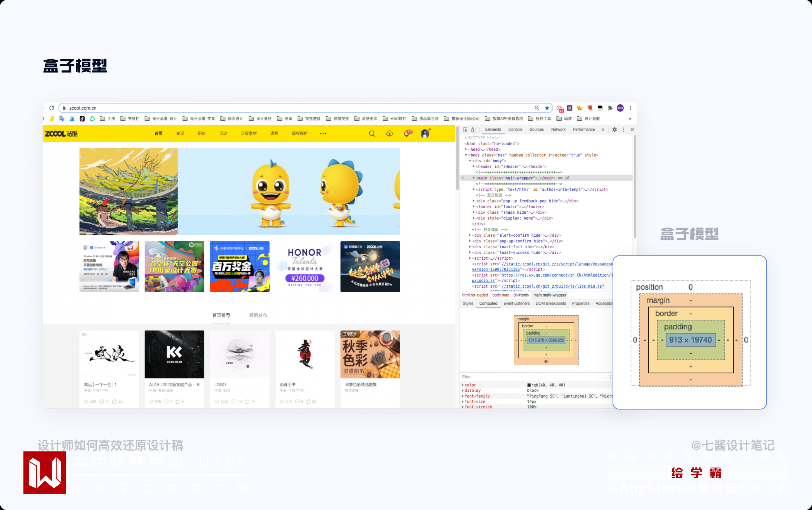Show more DevTools tabs chevron
812x510 pixels.
(x=603, y=130)
